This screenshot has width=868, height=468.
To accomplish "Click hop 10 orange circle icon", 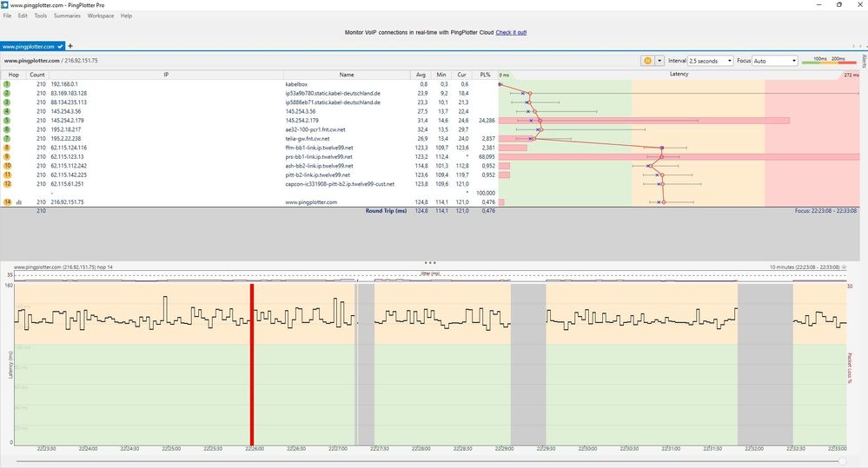I will click(7, 165).
